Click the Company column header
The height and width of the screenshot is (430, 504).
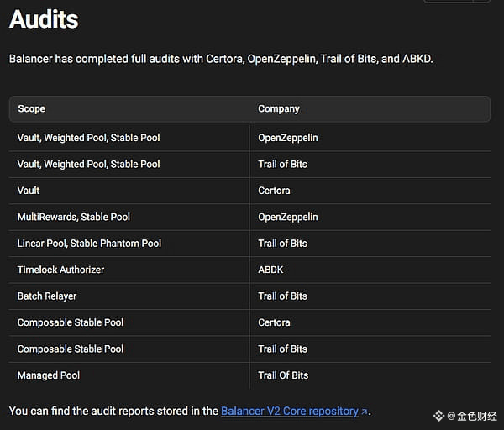279,109
